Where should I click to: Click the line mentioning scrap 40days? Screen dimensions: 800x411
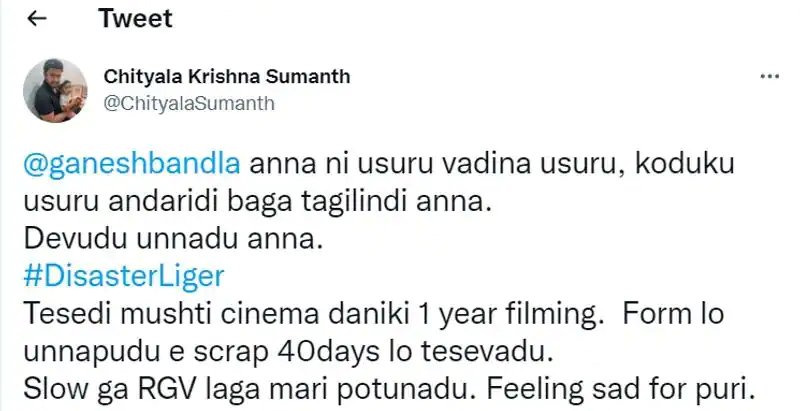pos(288,352)
